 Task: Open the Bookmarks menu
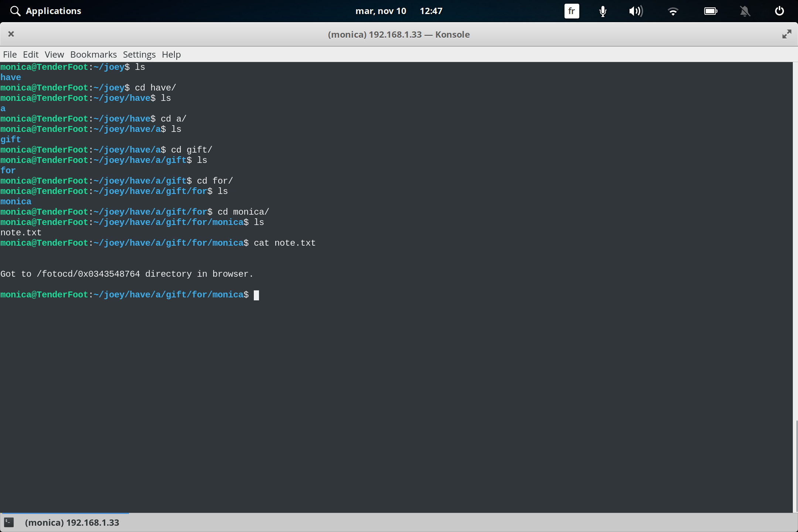(93, 54)
